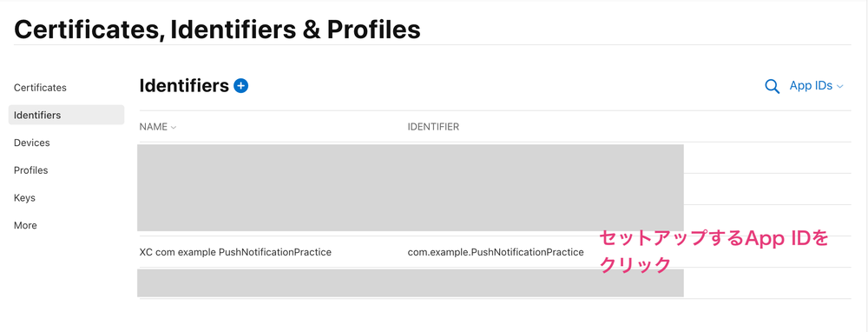
Task: Select Keys in the sidebar
Action: click(24, 198)
